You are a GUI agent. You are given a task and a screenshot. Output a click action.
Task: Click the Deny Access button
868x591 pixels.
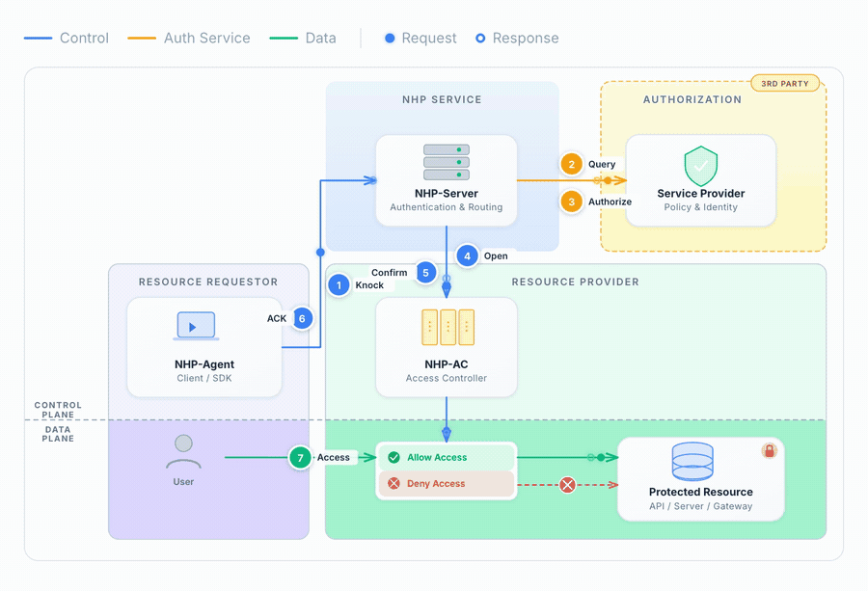click(x=446, y=484)
